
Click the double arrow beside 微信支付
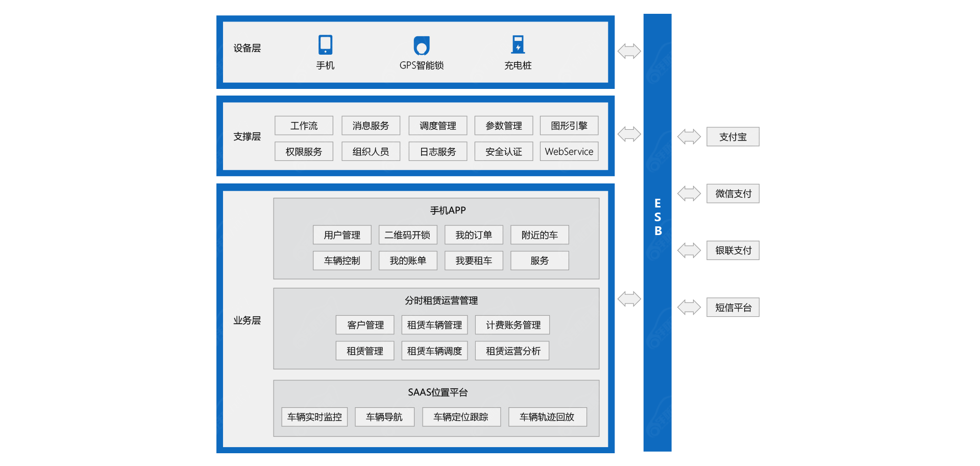(689, 194)
